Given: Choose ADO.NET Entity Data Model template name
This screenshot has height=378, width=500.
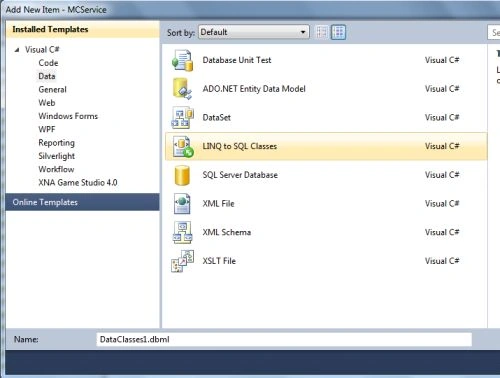Looking at the screenshot, I should 254,89.
